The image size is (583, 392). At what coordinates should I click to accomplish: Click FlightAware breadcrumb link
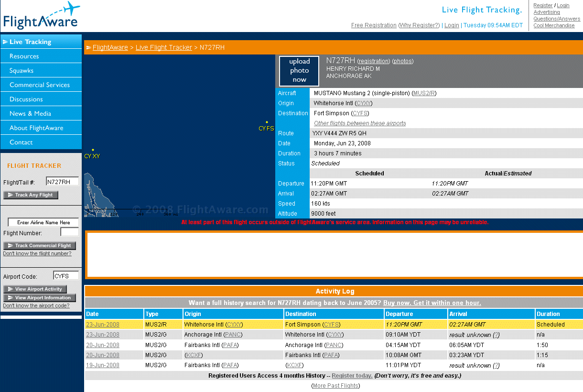point(110,47)
